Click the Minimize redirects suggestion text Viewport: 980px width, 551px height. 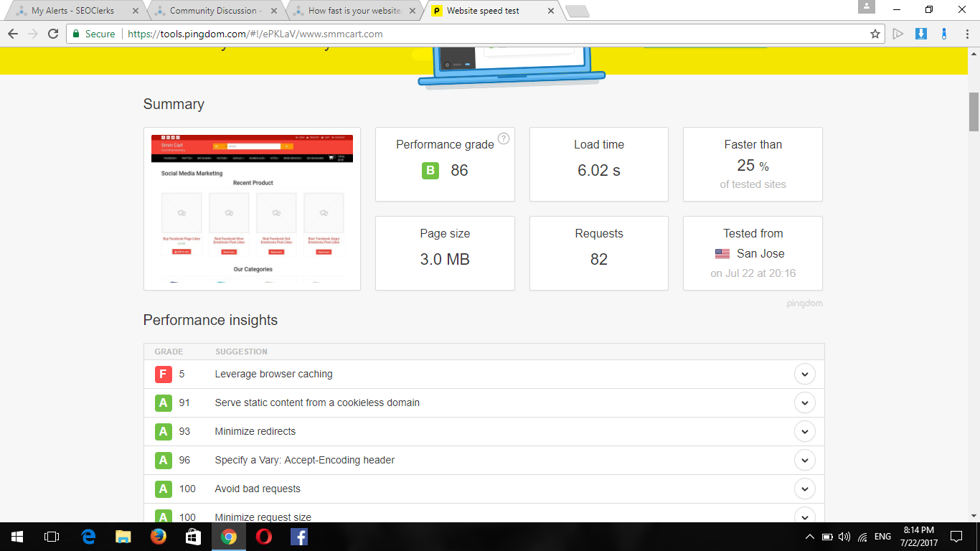[255, 431]
